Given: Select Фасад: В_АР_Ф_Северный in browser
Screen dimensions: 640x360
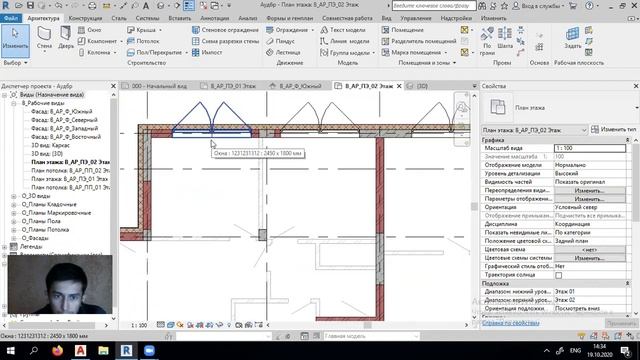Looking at the screenshot, I should [64, 120].
